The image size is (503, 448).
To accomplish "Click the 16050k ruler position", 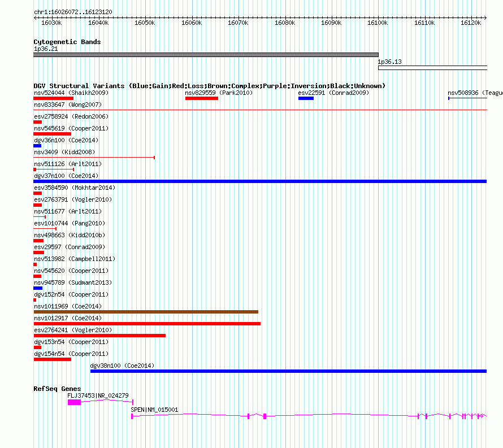I will (145, 23).
